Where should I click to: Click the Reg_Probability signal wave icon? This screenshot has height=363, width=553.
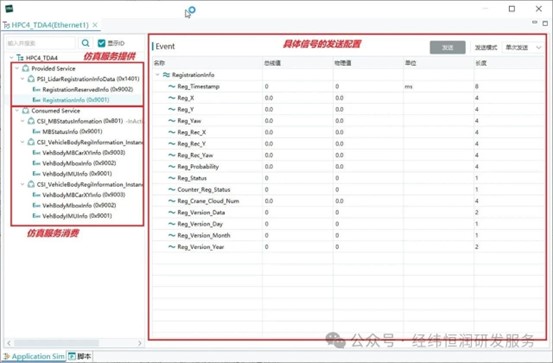(x=172, y=166)
